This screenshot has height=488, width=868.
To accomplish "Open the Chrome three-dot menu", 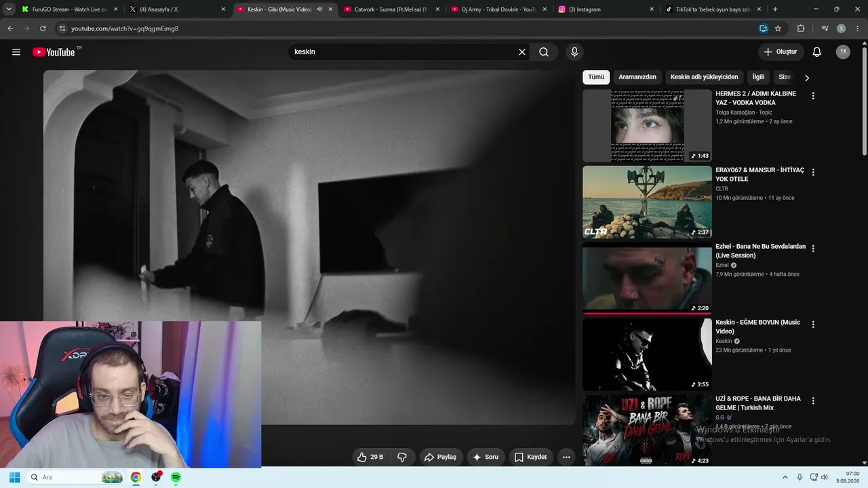I will [x=856, y=28].
